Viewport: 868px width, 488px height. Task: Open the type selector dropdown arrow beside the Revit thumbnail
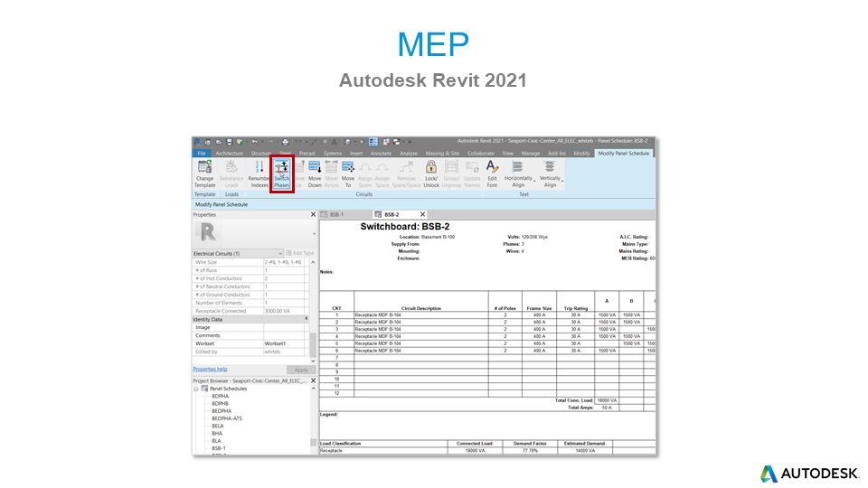[314, 233]
